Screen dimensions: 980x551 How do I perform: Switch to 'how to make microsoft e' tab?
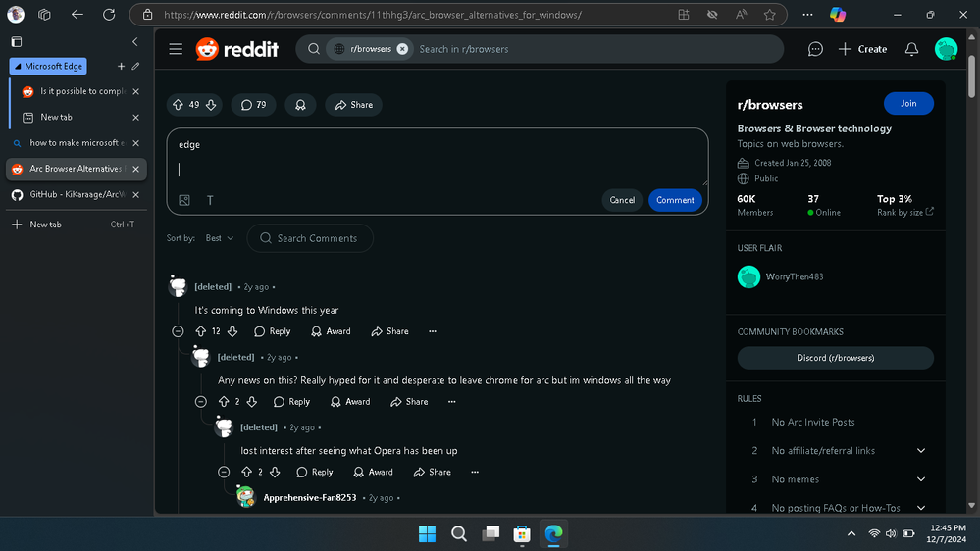77,143
